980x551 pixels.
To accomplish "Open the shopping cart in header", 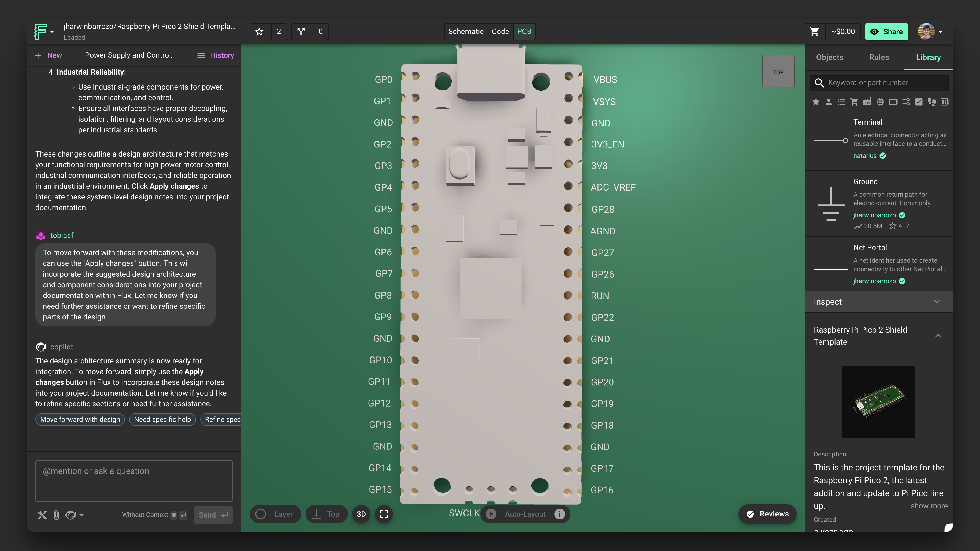I will click(814, 32).
